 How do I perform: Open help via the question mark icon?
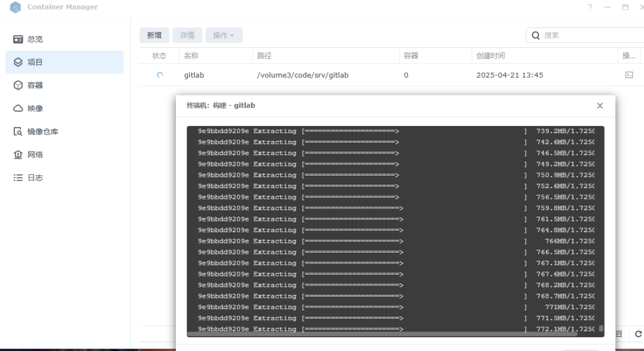(x=590, y=7)
